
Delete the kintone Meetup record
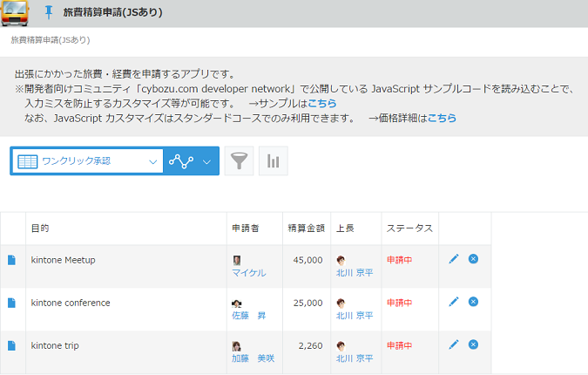point(473,259)
